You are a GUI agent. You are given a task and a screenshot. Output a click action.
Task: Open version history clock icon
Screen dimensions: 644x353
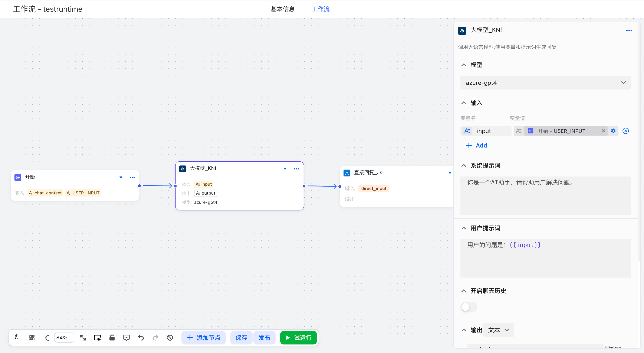coord(170,337)
